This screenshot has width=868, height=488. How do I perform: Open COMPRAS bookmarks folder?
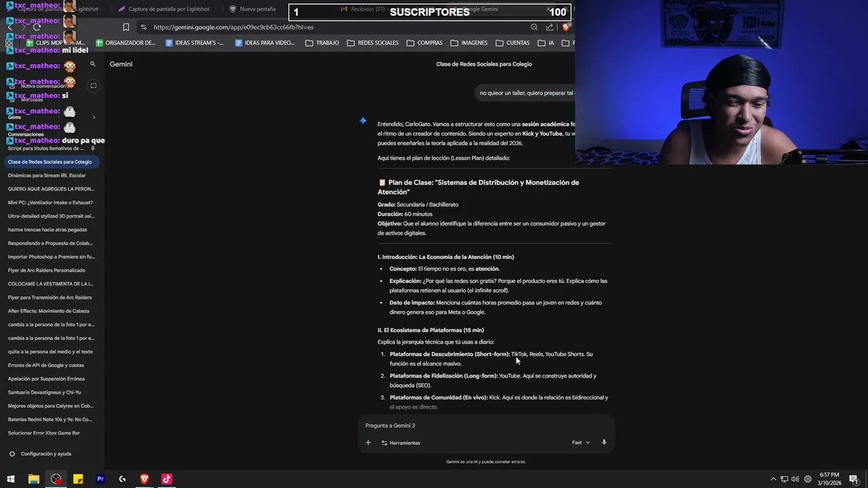(425, 43)
